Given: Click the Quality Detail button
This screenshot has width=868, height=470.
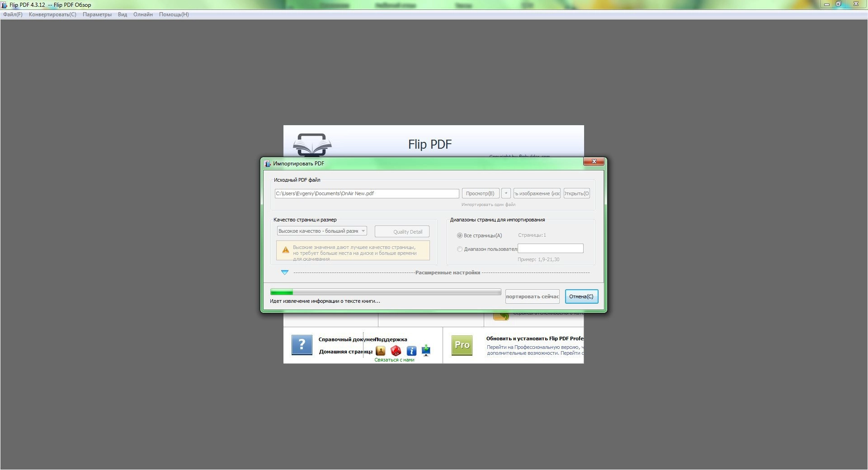Looking at the screenshot, I should (402, 231).
